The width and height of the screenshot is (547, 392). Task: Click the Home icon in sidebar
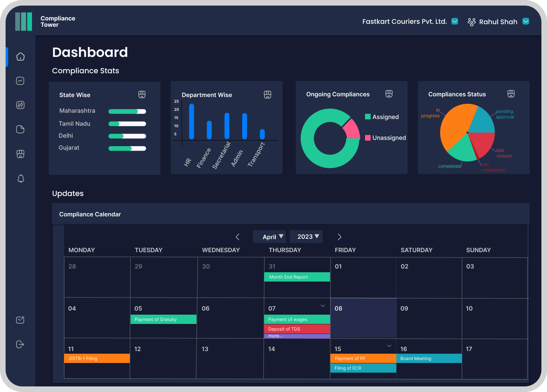[x=20, y=57]
